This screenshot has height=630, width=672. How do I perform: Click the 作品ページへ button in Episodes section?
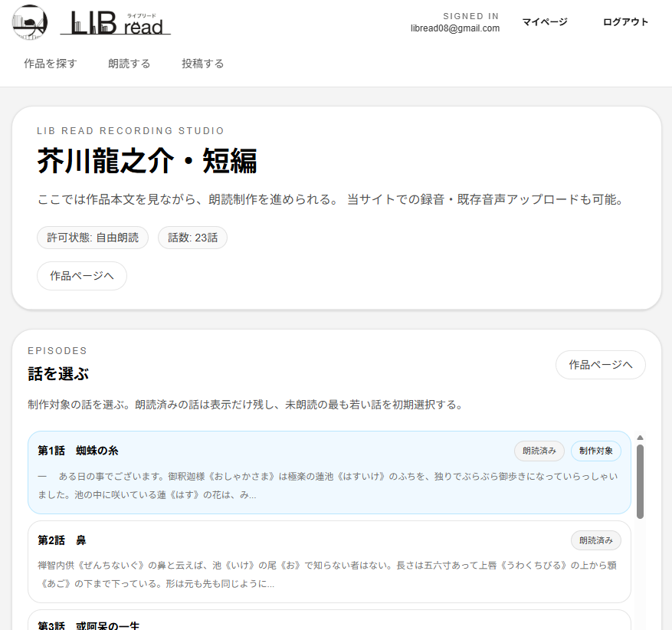(601, 365)
